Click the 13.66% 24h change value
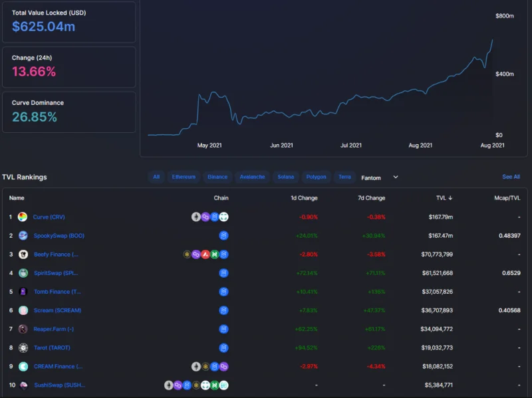 [x=34, y=72]
